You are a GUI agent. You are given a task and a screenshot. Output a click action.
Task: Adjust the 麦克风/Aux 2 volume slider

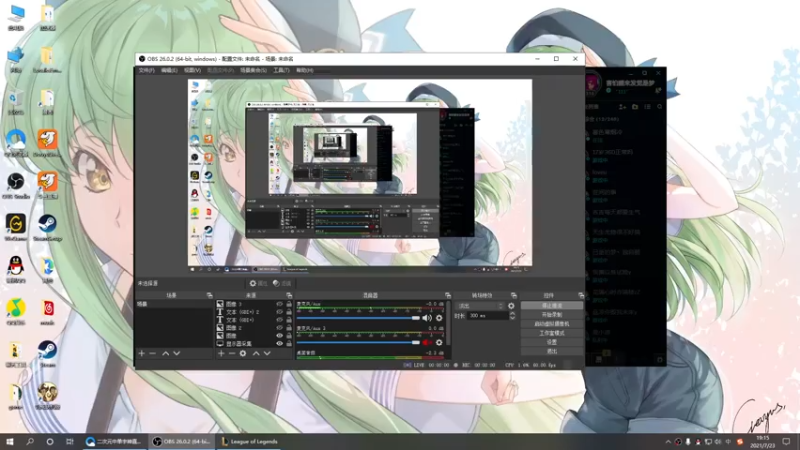[x=358, y=342]
